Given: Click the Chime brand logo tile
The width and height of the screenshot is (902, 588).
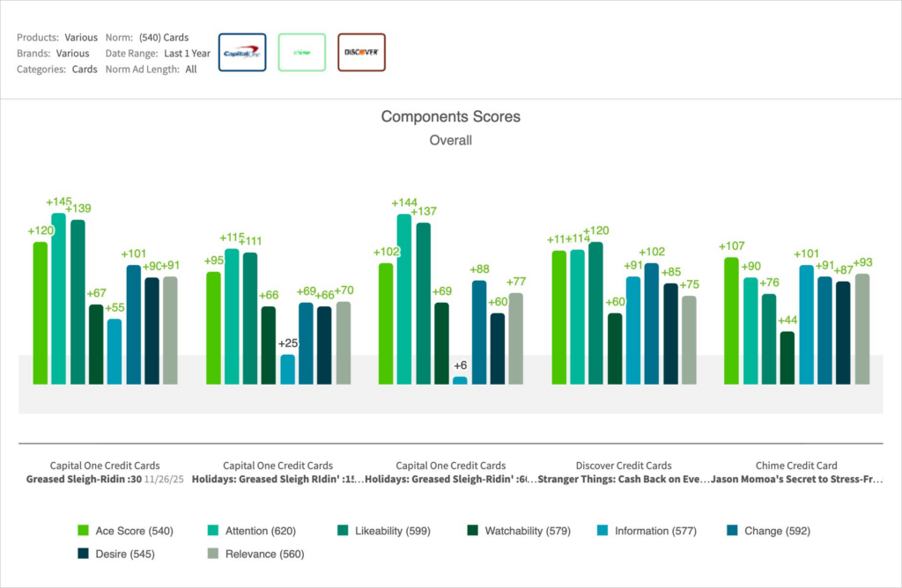Looking at the screenshot, I should 301,53.
